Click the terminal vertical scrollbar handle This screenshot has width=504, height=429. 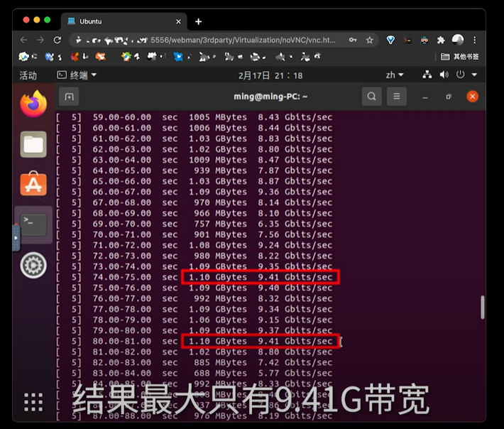(483, 307)
